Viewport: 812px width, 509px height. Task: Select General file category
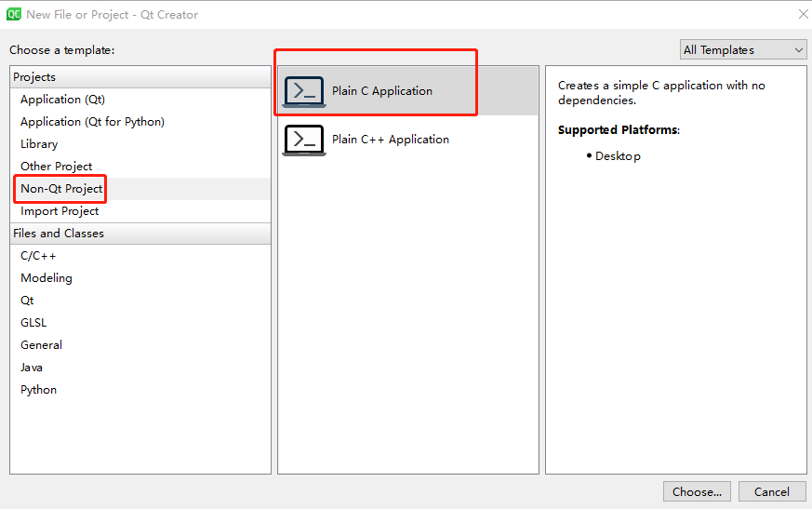42,345
